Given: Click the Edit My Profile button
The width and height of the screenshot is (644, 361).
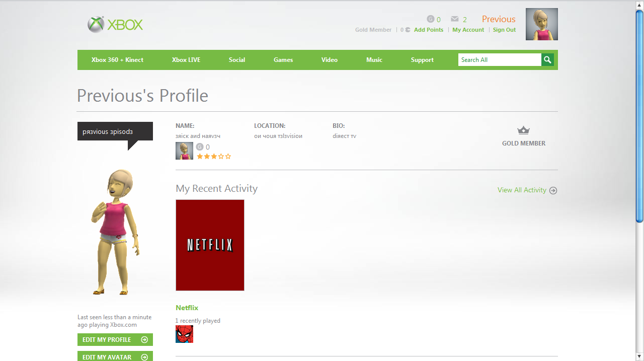Looking at the screenshot, I should click(115, 340).
